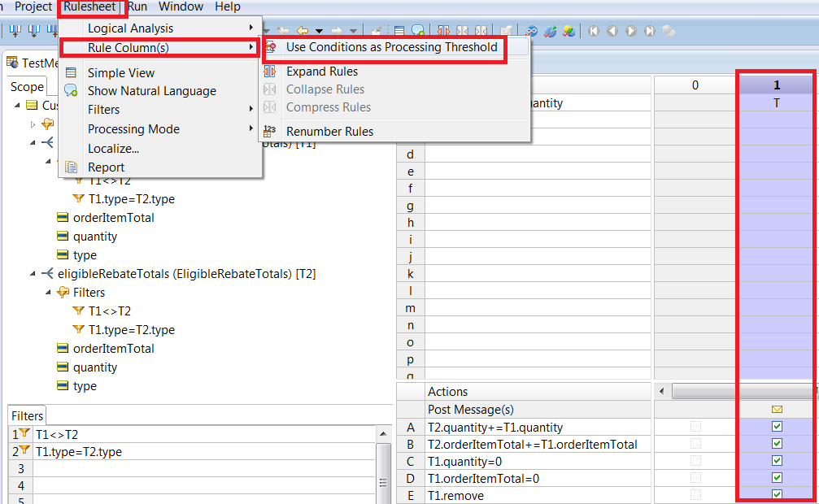Collapse the top-level Cus… entity node in Scope

pos(17,106)
